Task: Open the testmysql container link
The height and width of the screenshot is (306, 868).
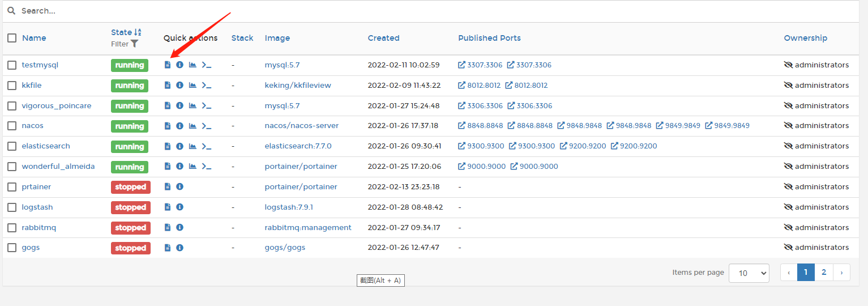Action: 40,65
